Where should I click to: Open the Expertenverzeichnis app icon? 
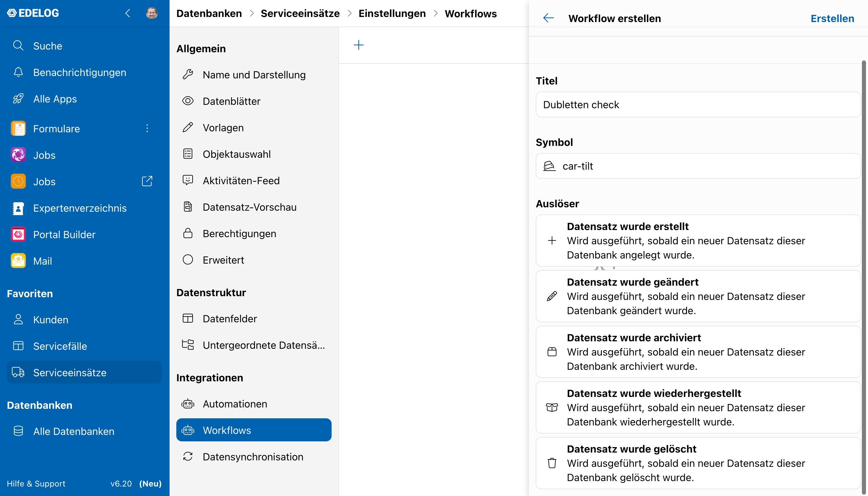point(18,208)
